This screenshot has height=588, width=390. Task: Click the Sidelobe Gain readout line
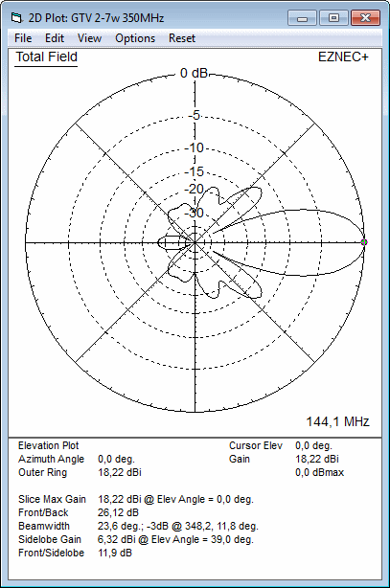136,539
